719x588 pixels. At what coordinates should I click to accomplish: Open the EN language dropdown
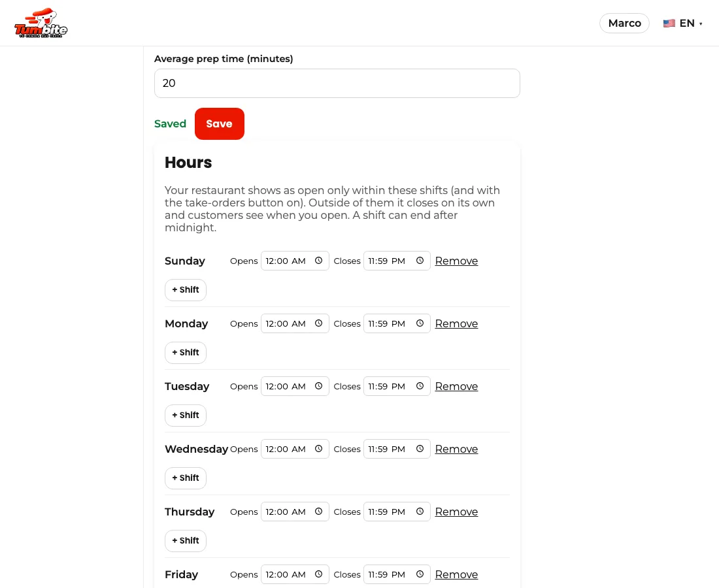coord(683,24)
